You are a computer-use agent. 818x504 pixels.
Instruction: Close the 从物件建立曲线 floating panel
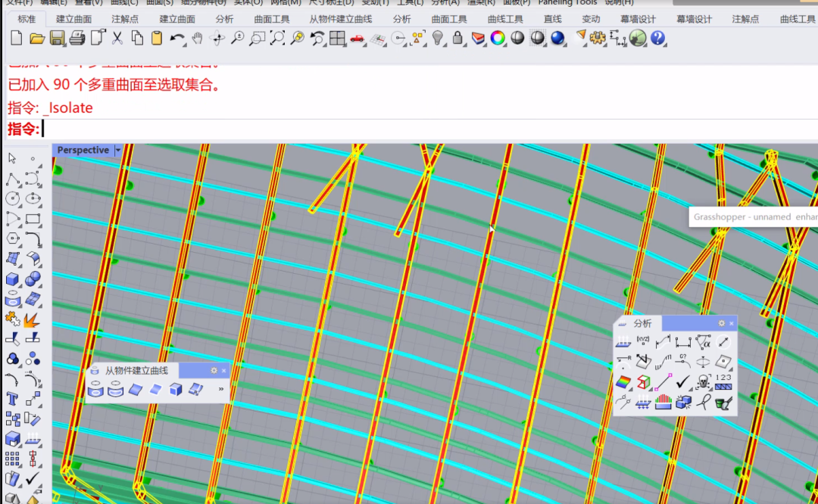click(x=223, y=371)
